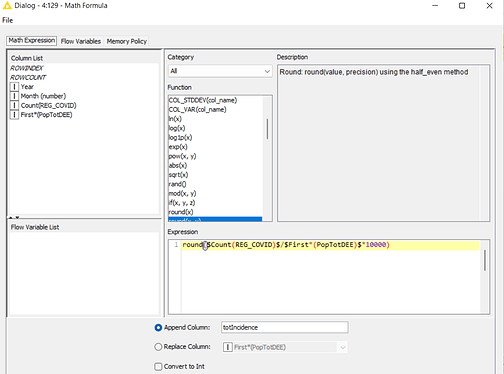Screen dimensions: 504x374
Task: Select the Replace Column radio button
Action: pyautogui.click(x=158, y=347)
